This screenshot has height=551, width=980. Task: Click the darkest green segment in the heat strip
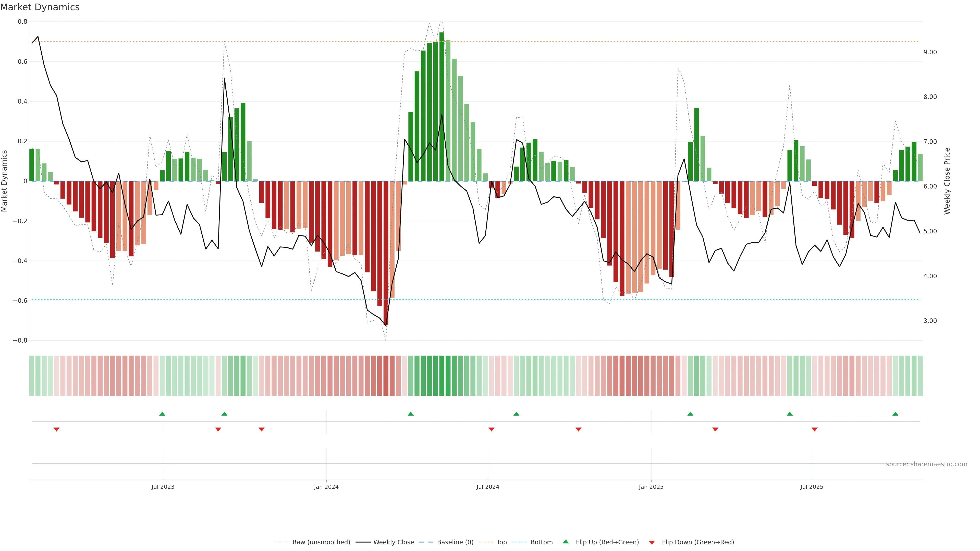(442, 376)
